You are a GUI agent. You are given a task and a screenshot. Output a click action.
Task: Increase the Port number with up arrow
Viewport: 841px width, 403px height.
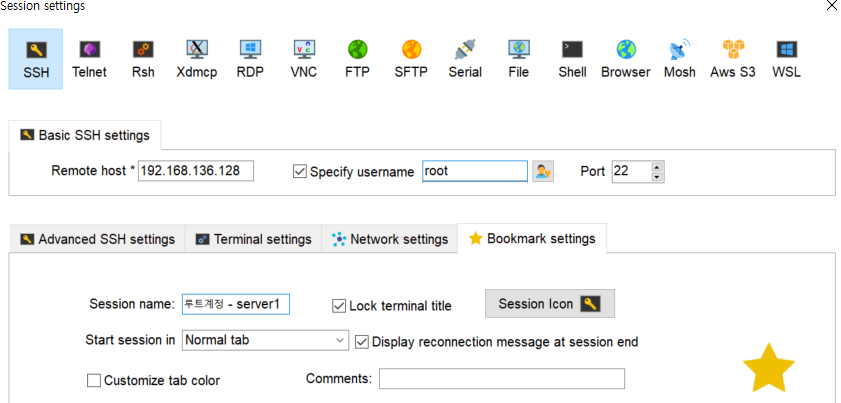(x=657, y=166)
